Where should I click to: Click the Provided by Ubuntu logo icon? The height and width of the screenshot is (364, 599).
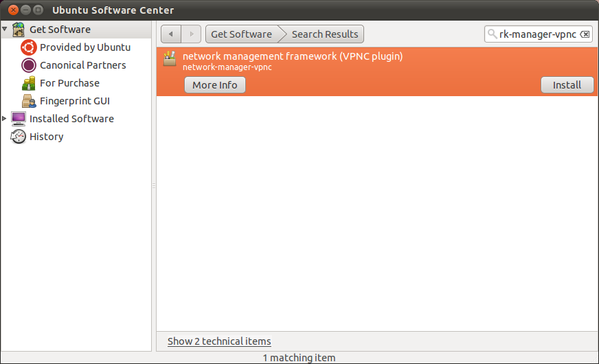point(29,47)
